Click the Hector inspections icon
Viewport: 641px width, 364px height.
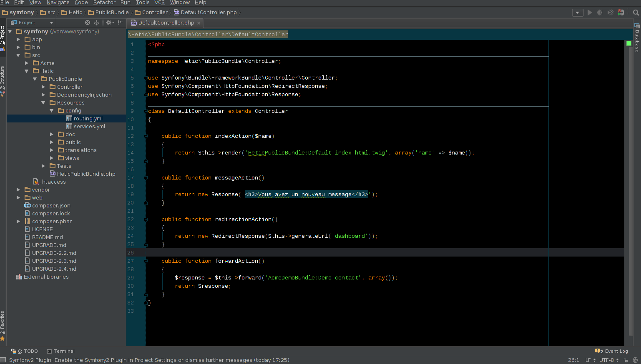tap(636, 360)
